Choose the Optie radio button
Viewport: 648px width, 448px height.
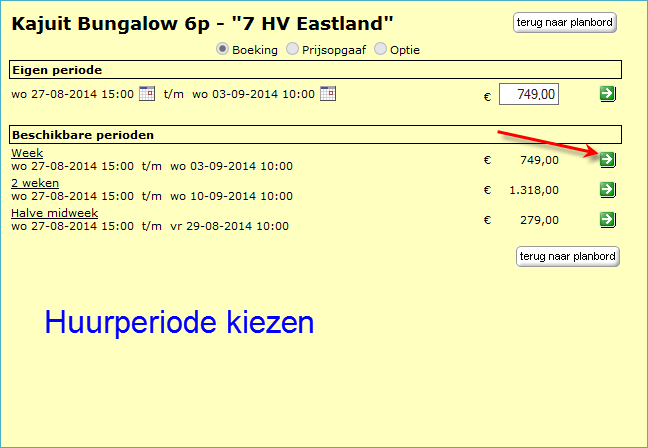pyautogui.click(x=379, y=49)
